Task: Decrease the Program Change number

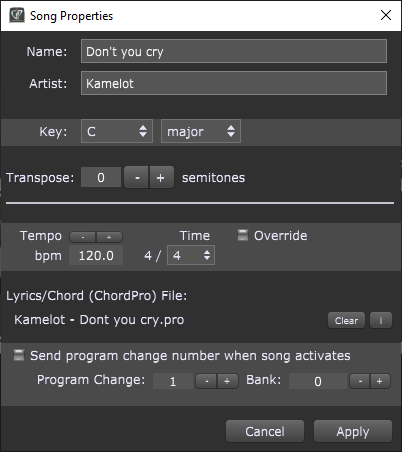Action: [206, 381]
